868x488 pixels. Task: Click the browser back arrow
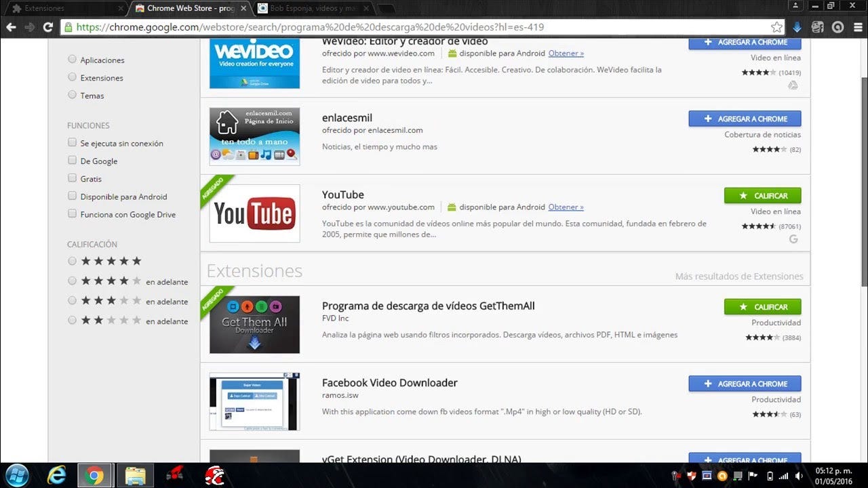[x=11, y=27]
